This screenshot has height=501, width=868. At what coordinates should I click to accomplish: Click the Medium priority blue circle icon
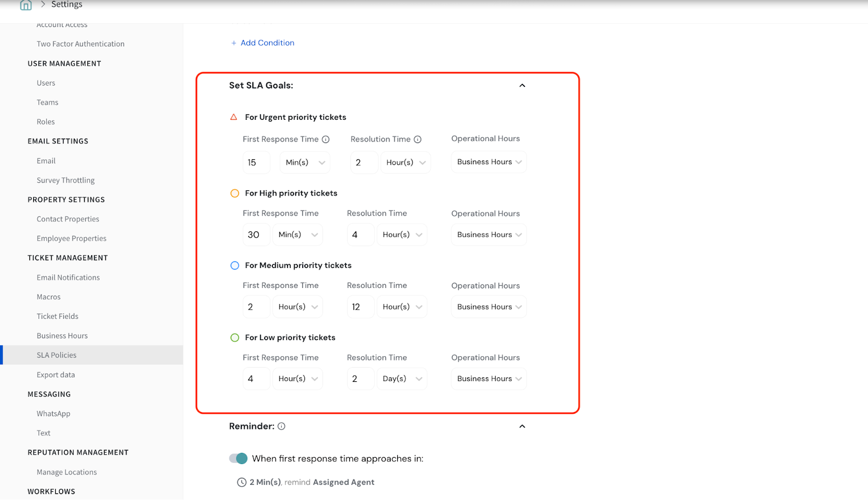coord(235,266)
